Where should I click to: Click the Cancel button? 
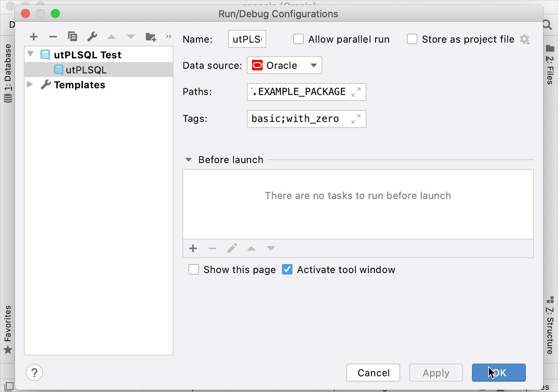372,373
